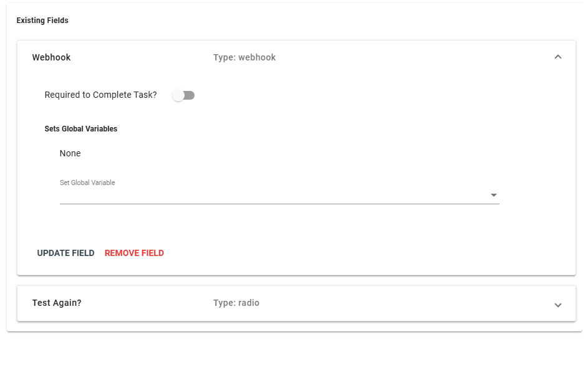Viewport: 588px width, 365px height.
Task: Click the small Set Global Variable floating label
Action: [x=87, y=183]
